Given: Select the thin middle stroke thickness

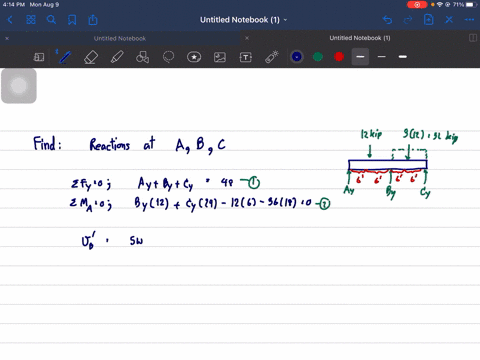Looking at the screenshot, I should [382, 57].
